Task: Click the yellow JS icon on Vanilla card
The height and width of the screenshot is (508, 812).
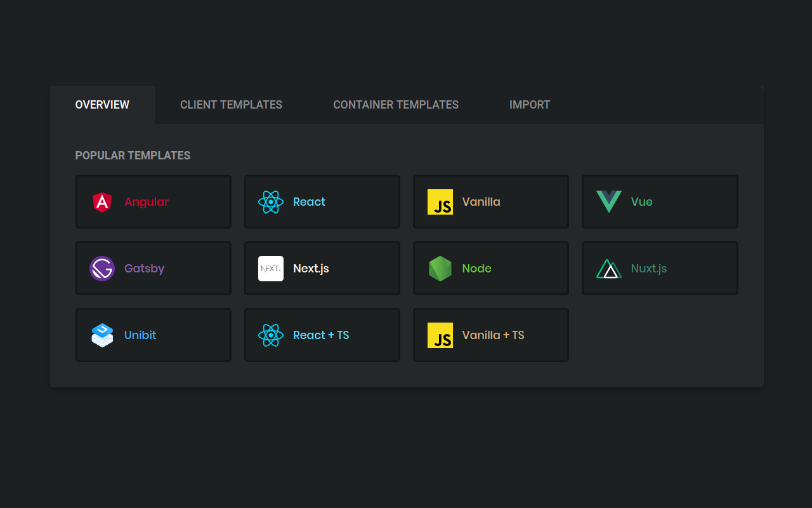Action: [x=440, y=202]
